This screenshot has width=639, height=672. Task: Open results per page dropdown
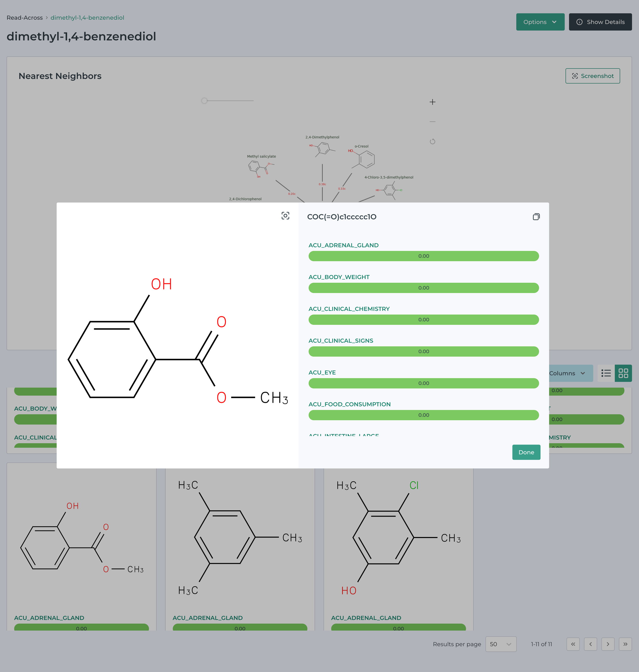click(501, 644)
